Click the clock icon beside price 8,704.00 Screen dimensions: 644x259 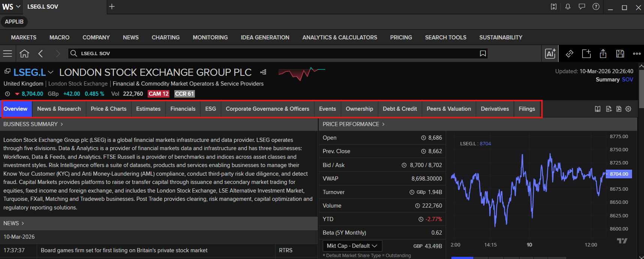[x=7, y=94]
